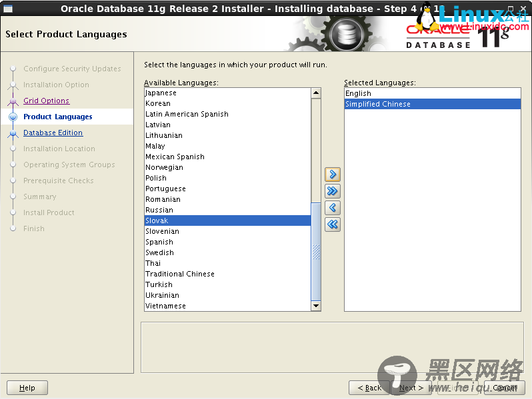Image resolution: width=532 pixels, height=399 pixels.
Task: Select Turkish in Available Languages
Action: tap(227, 284)
